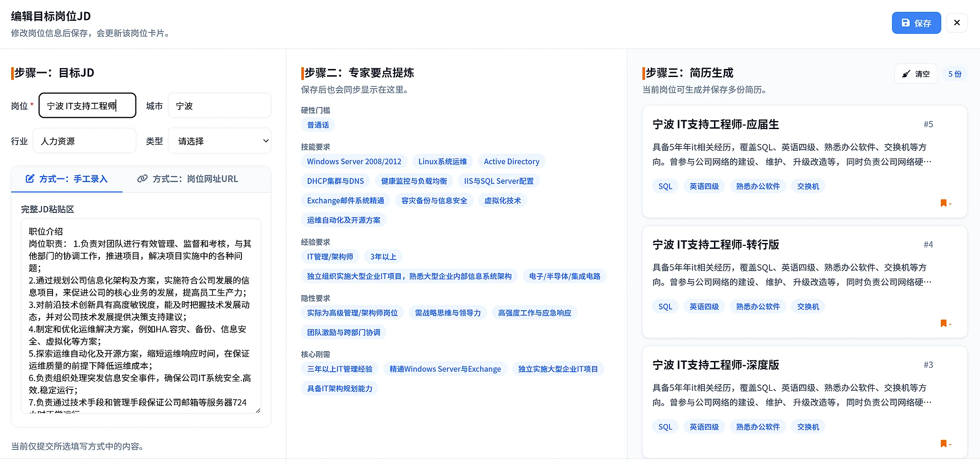Click the 精通Windows Server与Exchange tag
This screenshot has width=980, height=462.
pos(445,369)
